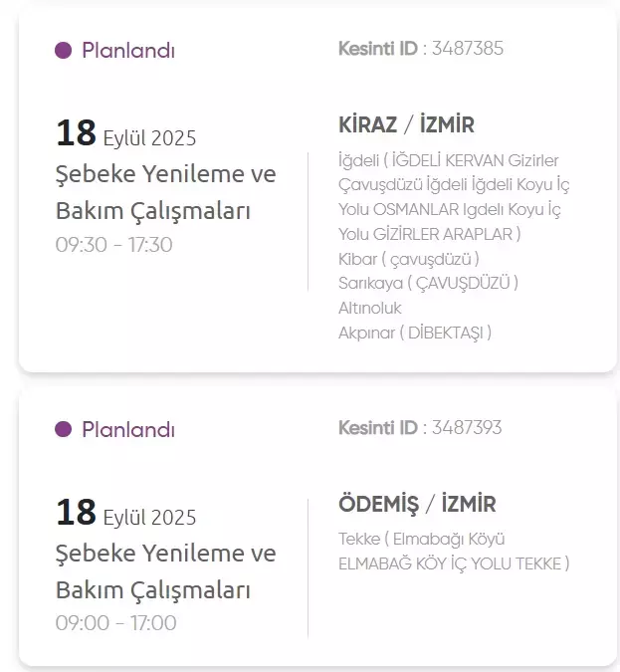Click the 09:30 - 17:30 time range
Image resolution: width=620 pixels, height=672 pixels.
pyautogui.click(x=114, y=245)
